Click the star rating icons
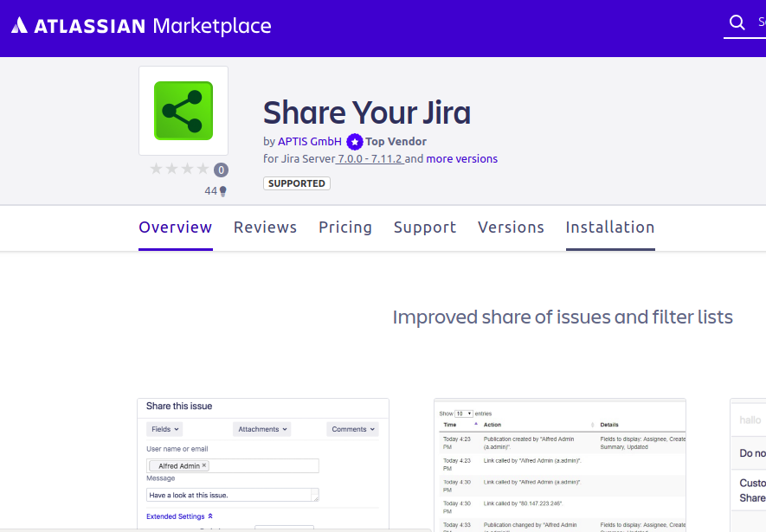The image size is (766, 532). pos(179,170)
